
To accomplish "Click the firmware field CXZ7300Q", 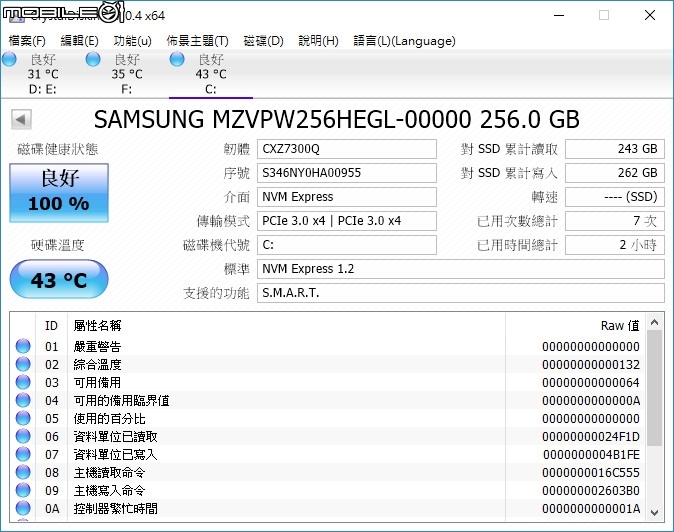I will [x=347, y=149].
